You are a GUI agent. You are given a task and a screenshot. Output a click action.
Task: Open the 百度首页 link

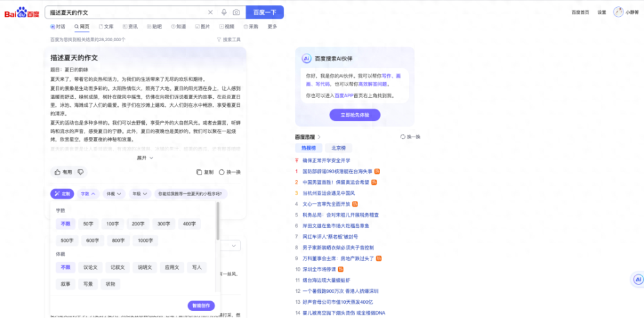(x=580, y=12)
